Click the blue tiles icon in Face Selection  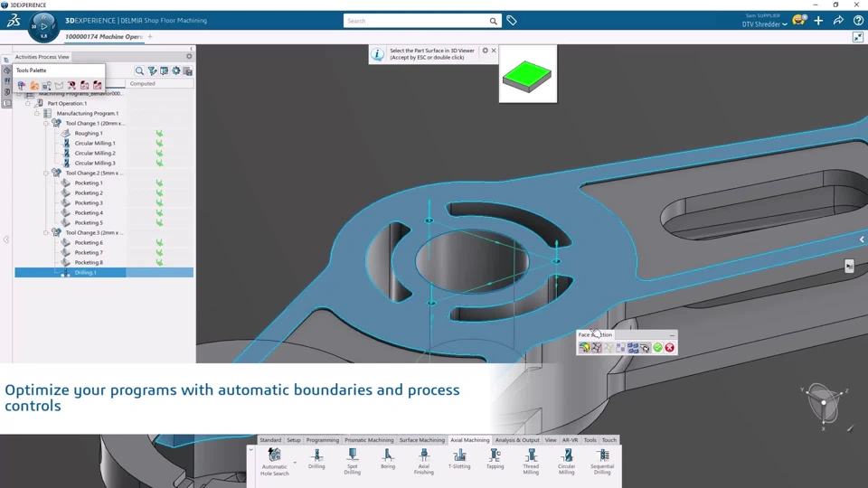point(633,347)
